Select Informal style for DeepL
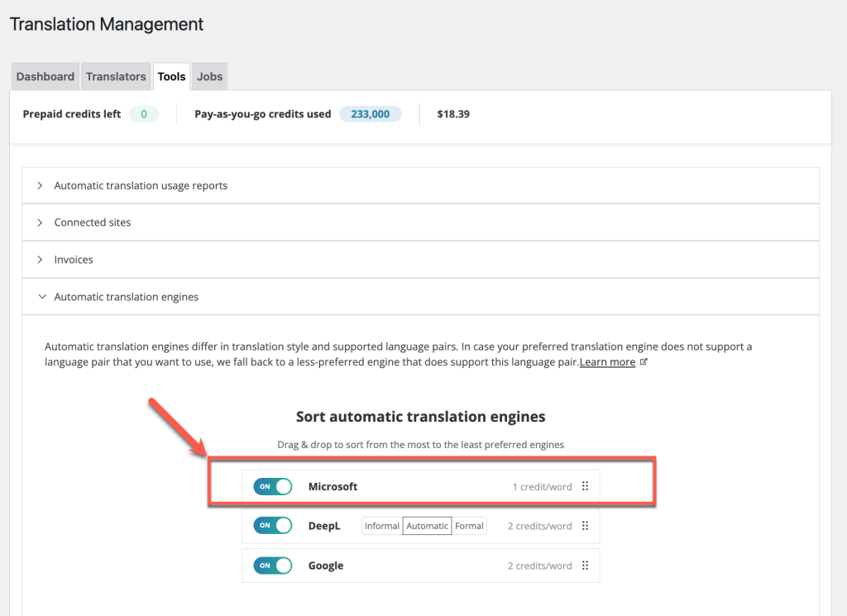Viewport: 847px width, 616px height. (382, 525)
